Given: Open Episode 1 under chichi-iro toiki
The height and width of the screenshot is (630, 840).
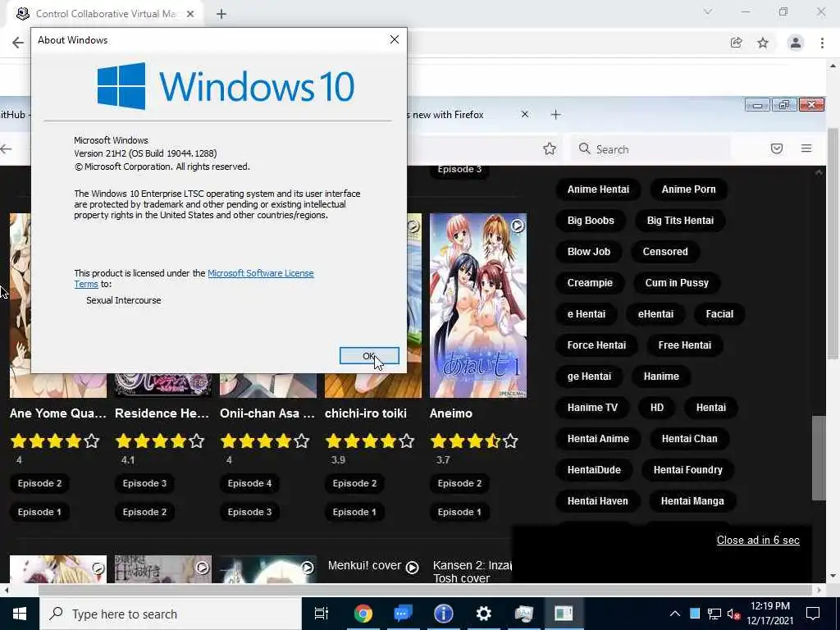Looking at the screenshot, I should (x=354, y=512).
